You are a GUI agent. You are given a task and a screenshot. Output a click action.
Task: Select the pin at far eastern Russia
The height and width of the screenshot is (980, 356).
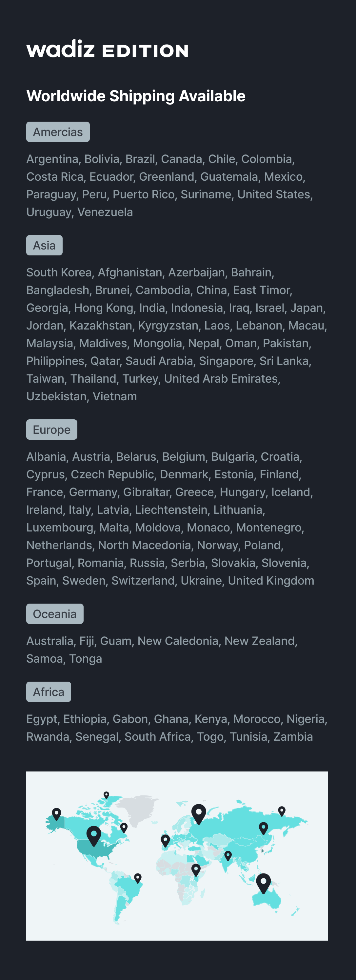(282, 811)
